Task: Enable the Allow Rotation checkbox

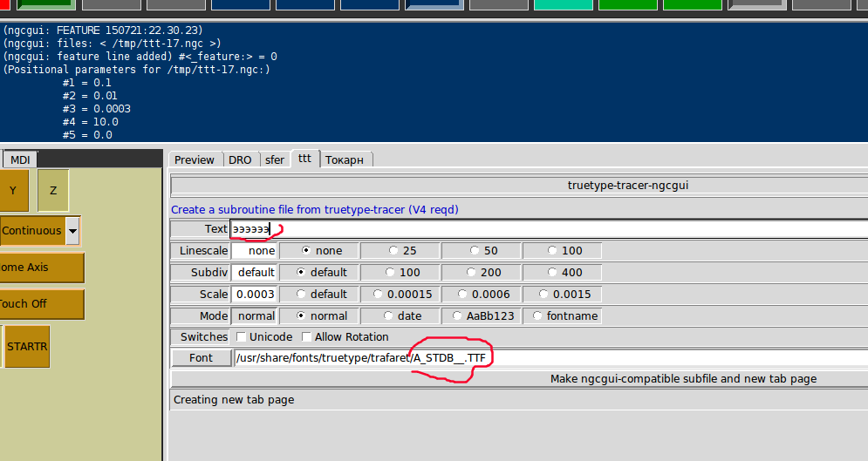Action: [306, 336]
